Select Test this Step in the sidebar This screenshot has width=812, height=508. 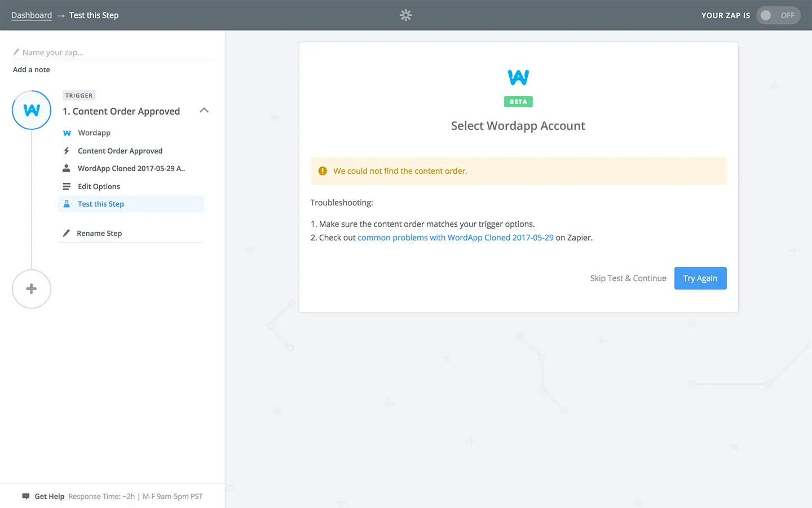pyautogui.click(x=131, y=204)
